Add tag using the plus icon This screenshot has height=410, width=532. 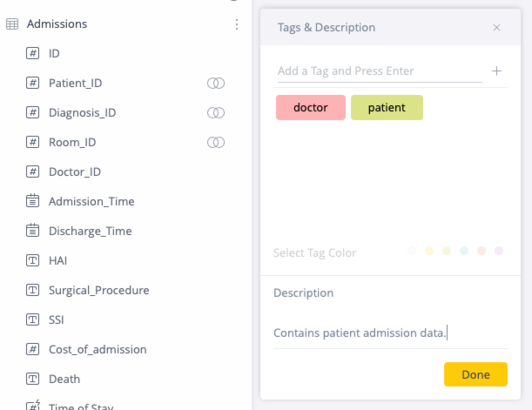[x=496, y=71]
